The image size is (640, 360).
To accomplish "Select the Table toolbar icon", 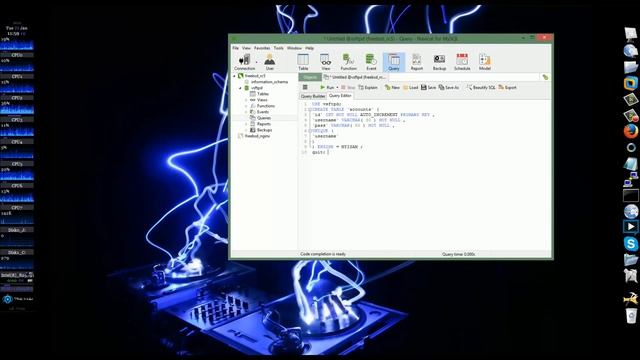I will [303, 62].
